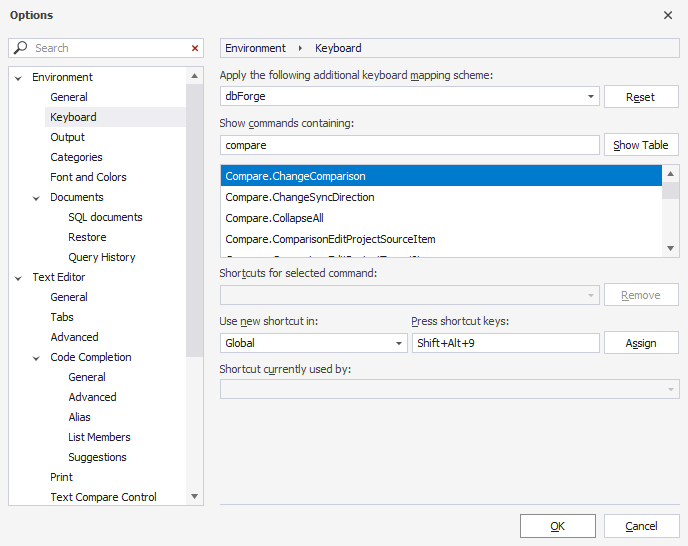688x546 pixels.
Task: Click the 'Show commands containing' text field
Action: 409,145
